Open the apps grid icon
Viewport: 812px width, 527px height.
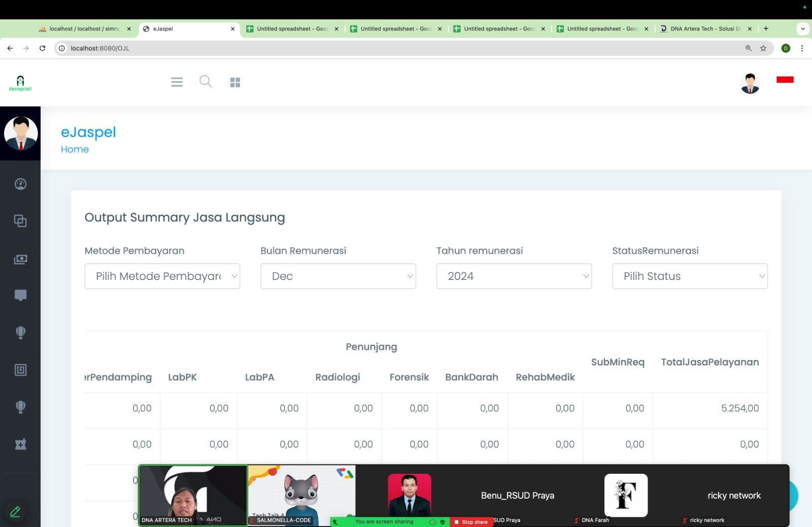click(x=235, y=82)
